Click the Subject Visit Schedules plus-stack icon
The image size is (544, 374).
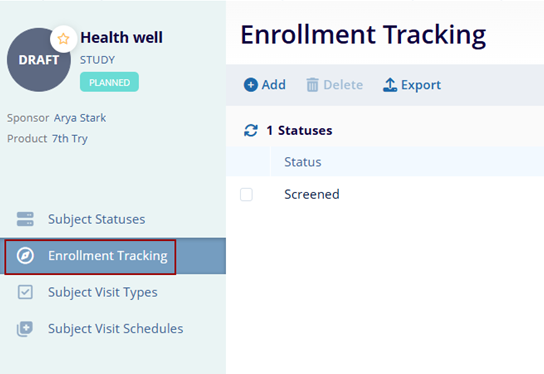coord(25,329)
